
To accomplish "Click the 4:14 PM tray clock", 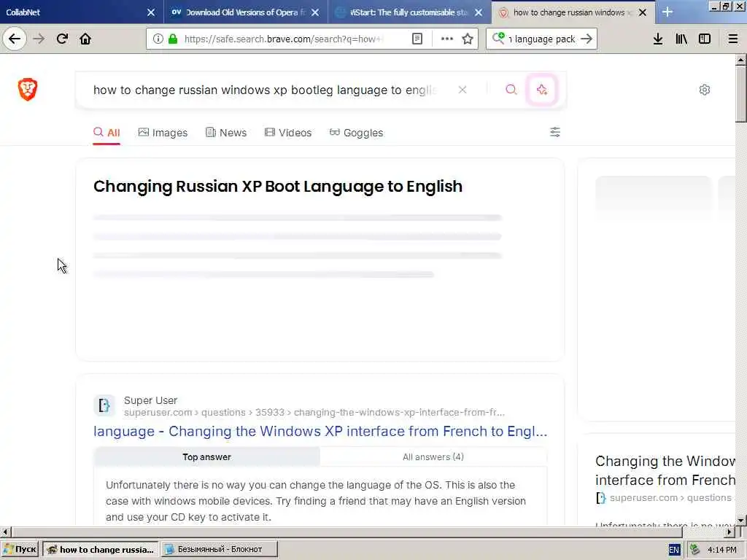I will 721,550.
